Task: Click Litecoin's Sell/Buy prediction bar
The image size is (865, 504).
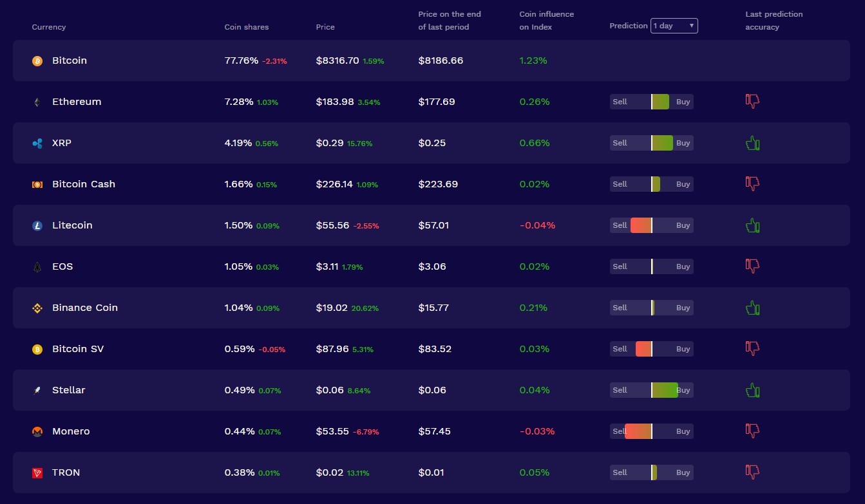Action: click(652, 225)
